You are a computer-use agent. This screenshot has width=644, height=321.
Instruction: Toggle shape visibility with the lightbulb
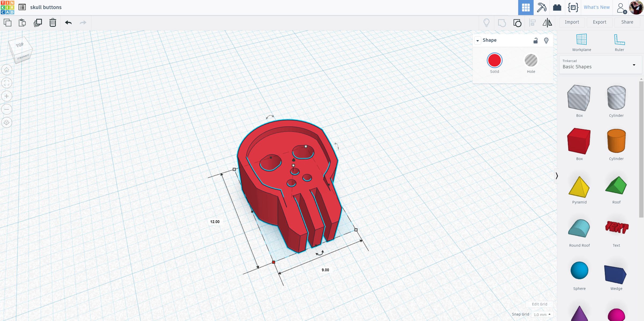click(546, 40)
